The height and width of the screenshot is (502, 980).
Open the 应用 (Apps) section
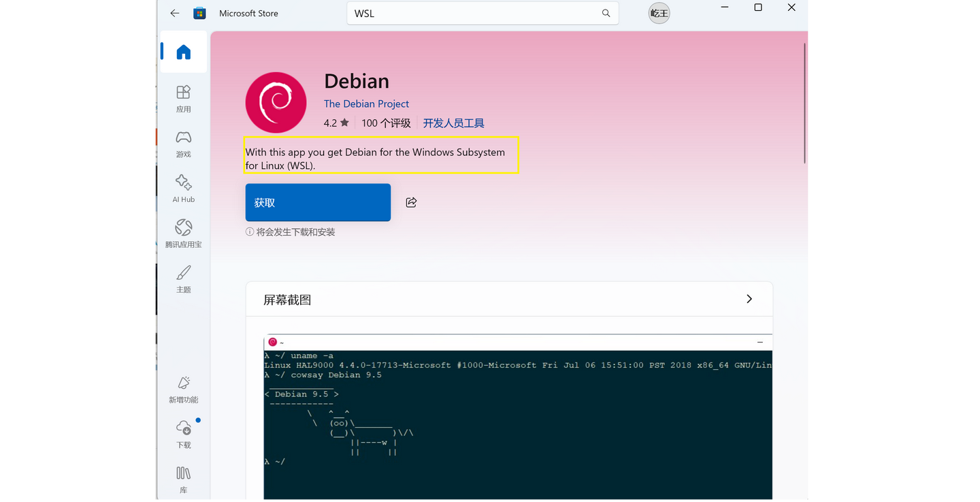pyautogui.click(x=184, y=98)
